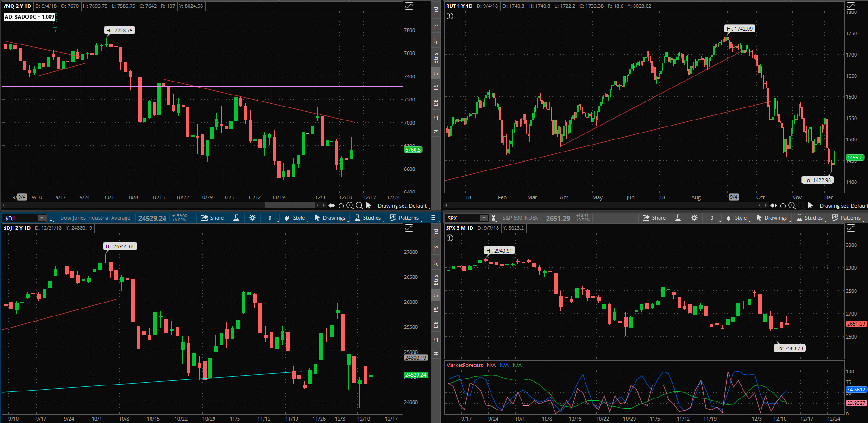868x423 pixels.
Task: Open the $DJI chart list menu icon
Action: point(433,218)
